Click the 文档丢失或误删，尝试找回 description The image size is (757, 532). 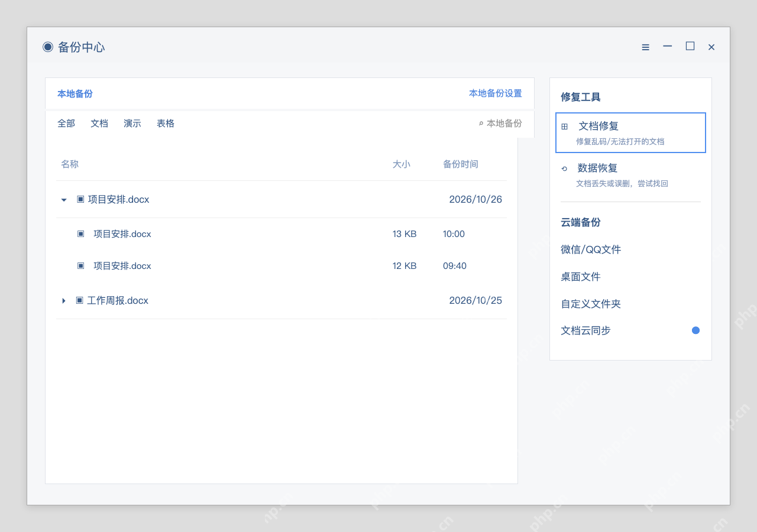click(x=622, y=184)
